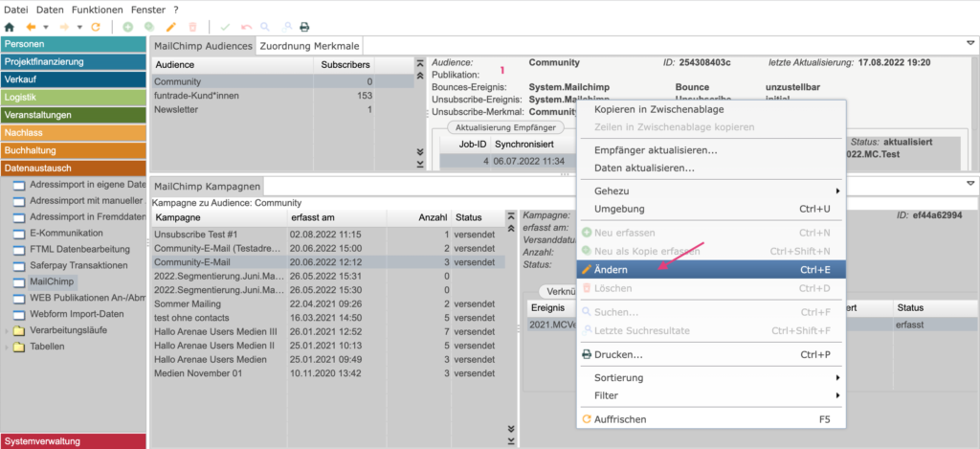The image size is (980, 449).
Task: Click the Home icon in the toolbar
Action: (10, 27)
